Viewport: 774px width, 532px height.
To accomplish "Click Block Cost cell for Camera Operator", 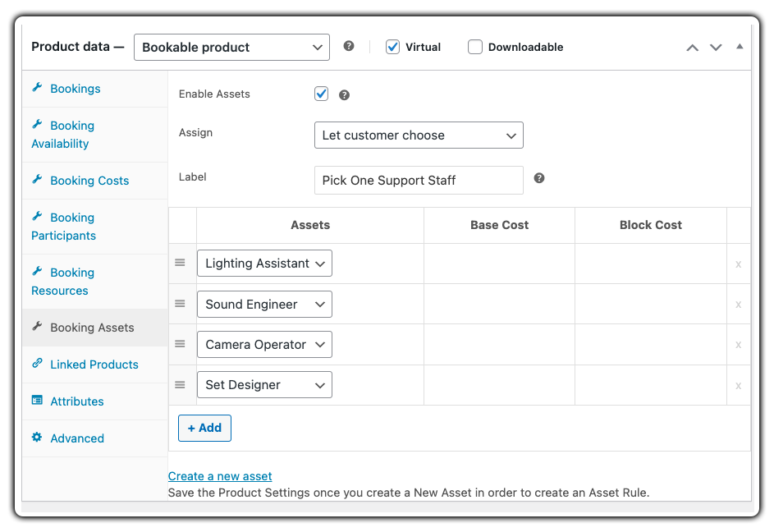I will pos(651,344).
